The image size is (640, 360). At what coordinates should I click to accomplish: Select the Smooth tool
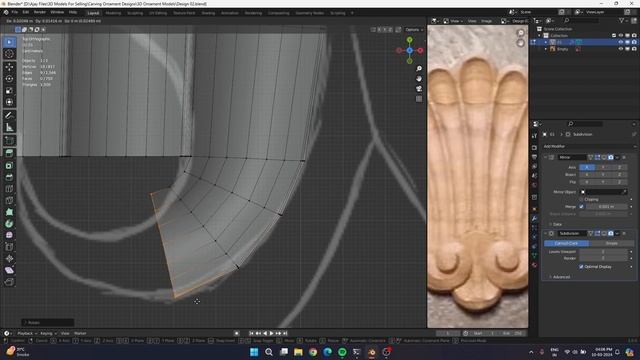9,235
